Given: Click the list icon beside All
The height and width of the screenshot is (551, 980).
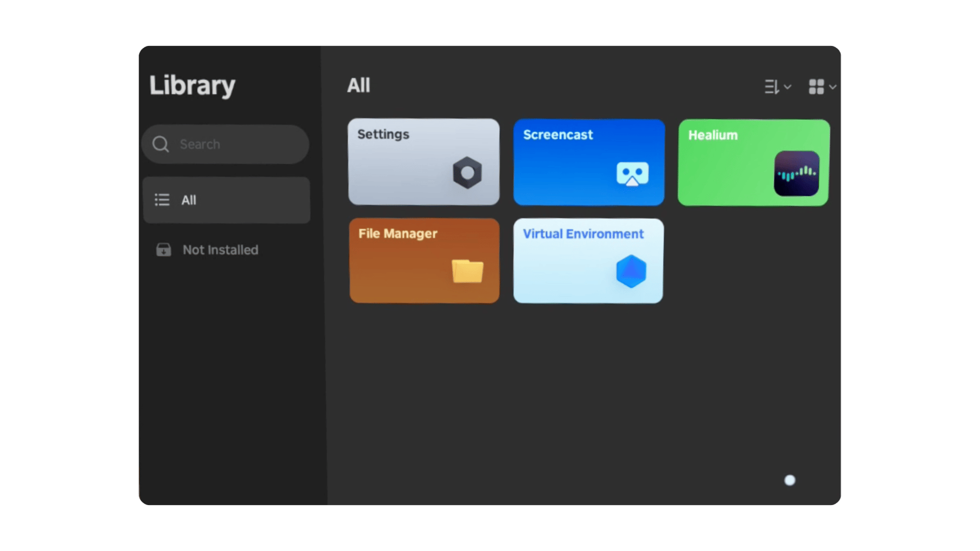Looking at the screenshot, I should pyautogui.click(x=162, y=200).
